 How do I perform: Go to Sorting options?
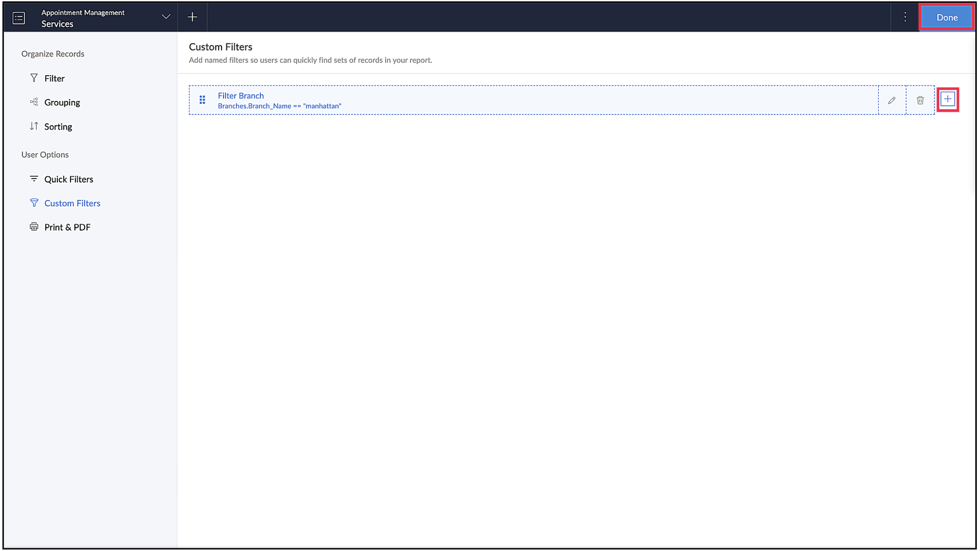tap(58, 127)
